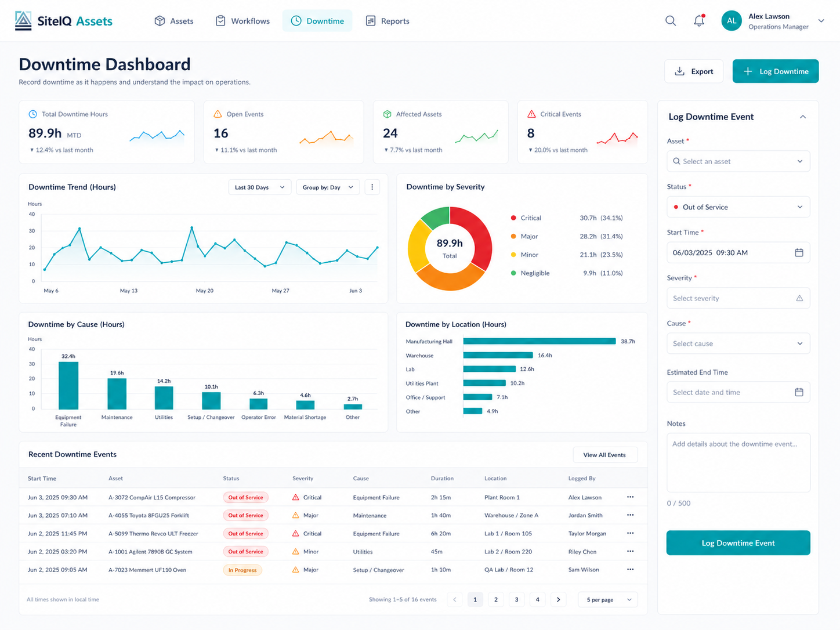Click the Manufacturing Hall location bar
The height and width of the screenshot is (630, 840).
(540, 341)
